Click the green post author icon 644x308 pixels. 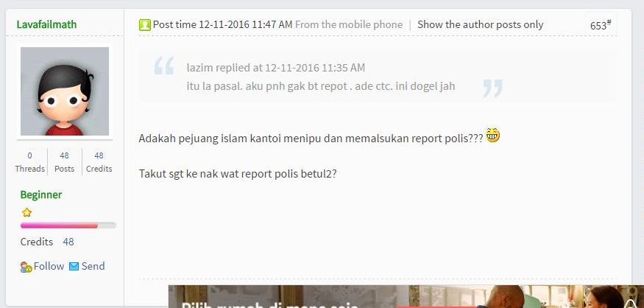pos(145,25)
